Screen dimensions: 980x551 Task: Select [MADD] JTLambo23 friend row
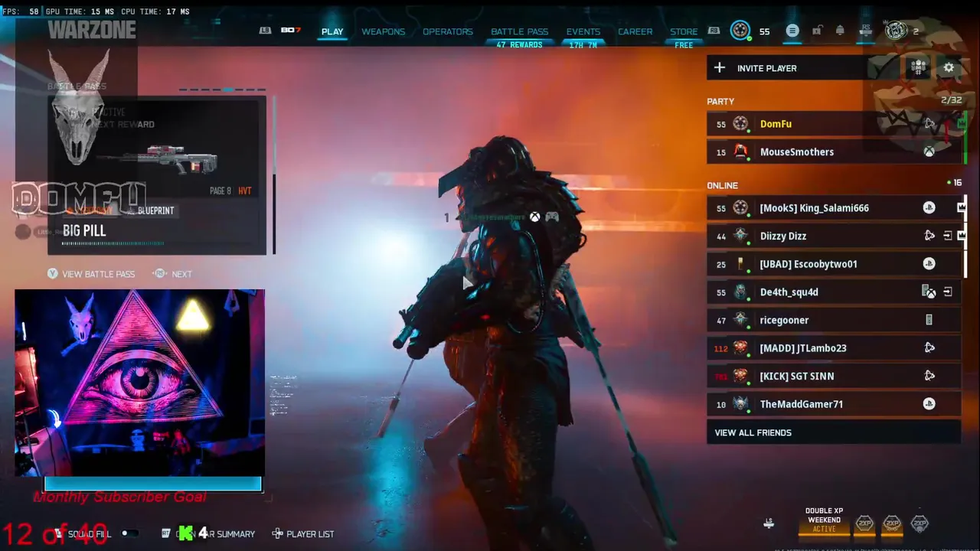[834, 347]
